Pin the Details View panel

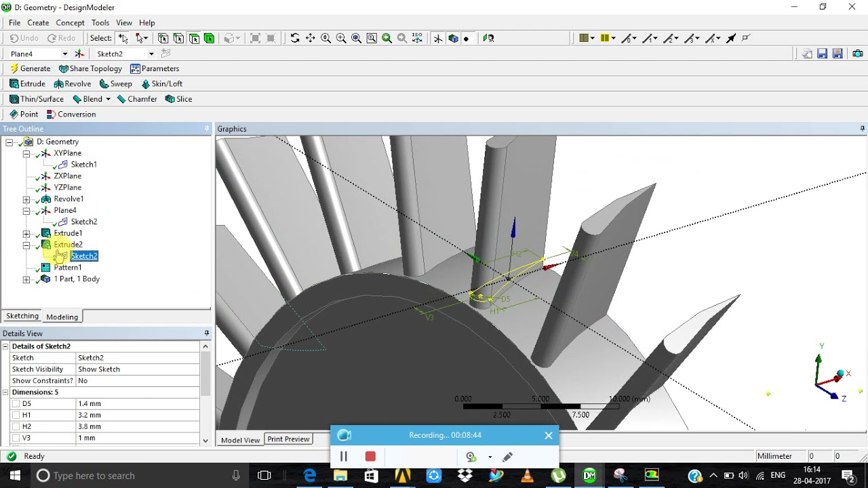[207, 333]
